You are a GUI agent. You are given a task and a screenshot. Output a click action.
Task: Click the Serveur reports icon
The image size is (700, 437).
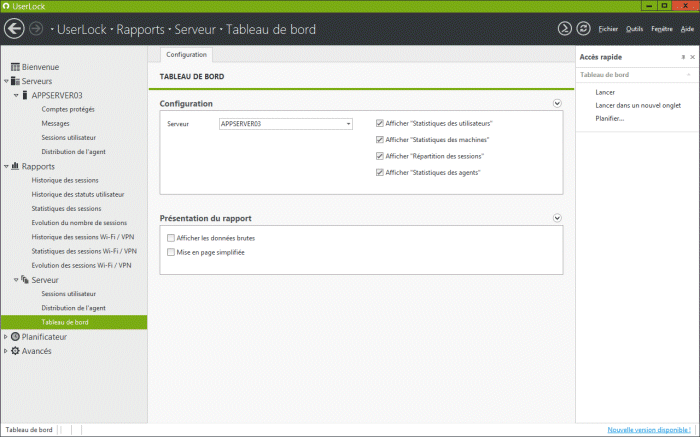point(25,279)
